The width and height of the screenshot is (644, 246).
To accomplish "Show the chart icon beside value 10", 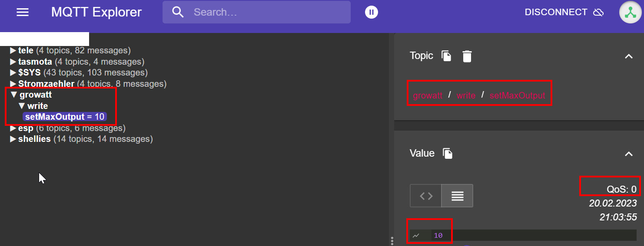I will pyautogui.click(x=416, y=236).
